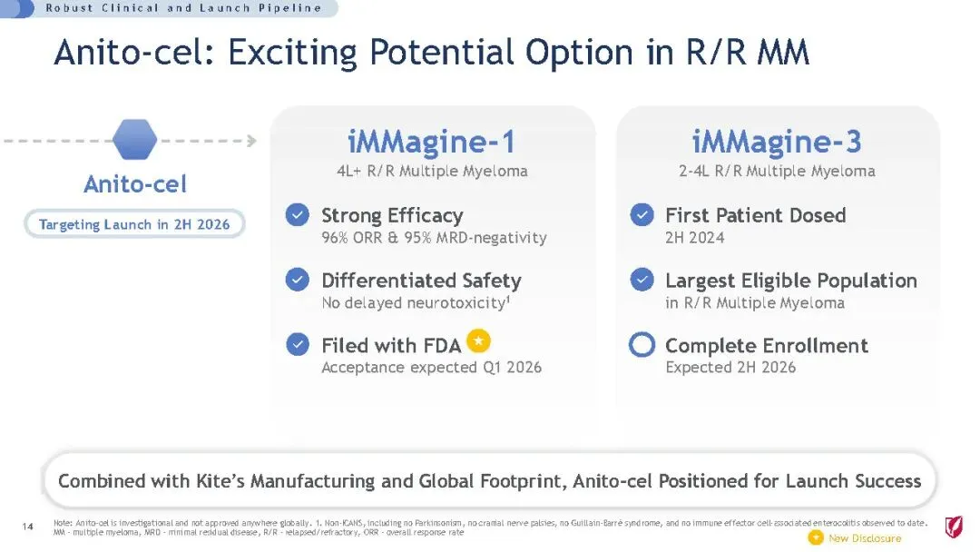The height and width of the screenshot is (552, 980).
Task: Click the Robust Clinical and Launch Pipeline tab
Action: tap(170, 8)
